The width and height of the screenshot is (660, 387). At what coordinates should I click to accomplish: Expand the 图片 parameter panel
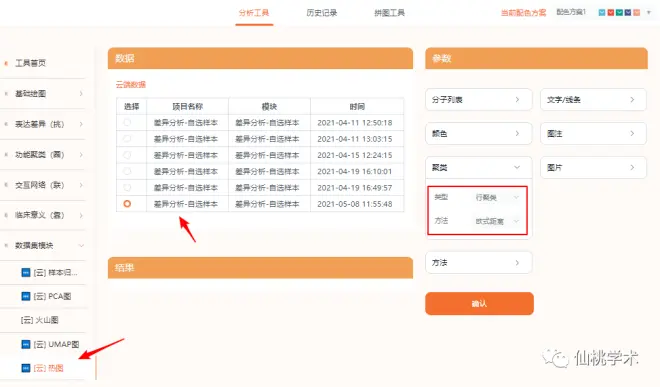coord(593,168)
